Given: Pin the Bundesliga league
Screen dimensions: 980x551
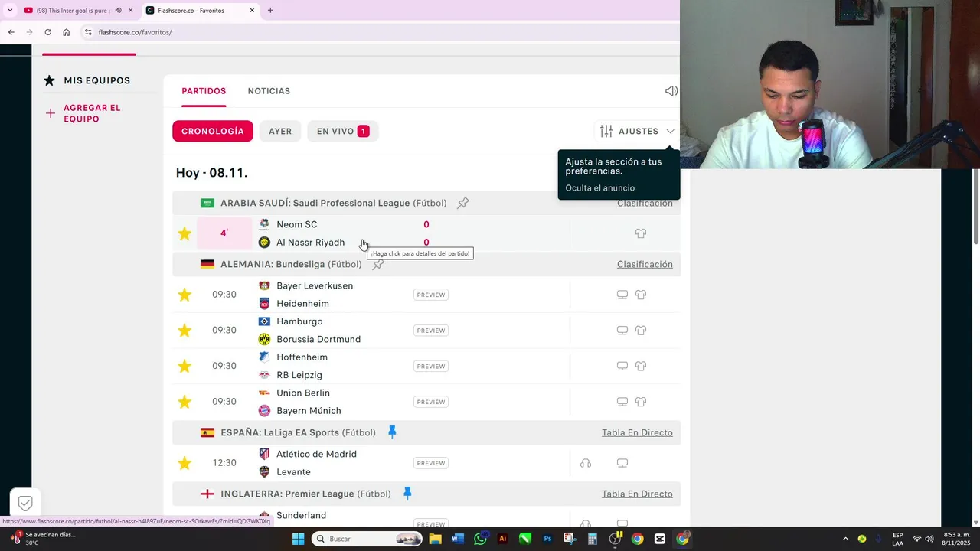Looking at the screenshot, I should tap(378, 264).
